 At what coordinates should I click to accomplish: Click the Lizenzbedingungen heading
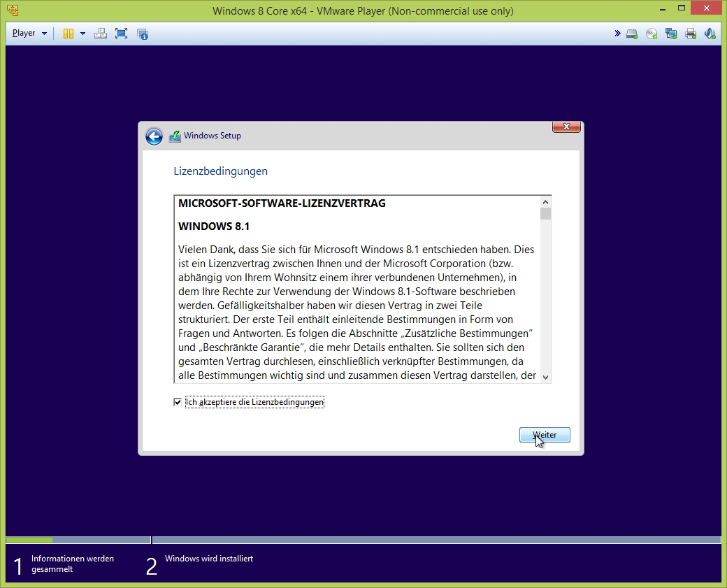(x=221, y=171)
